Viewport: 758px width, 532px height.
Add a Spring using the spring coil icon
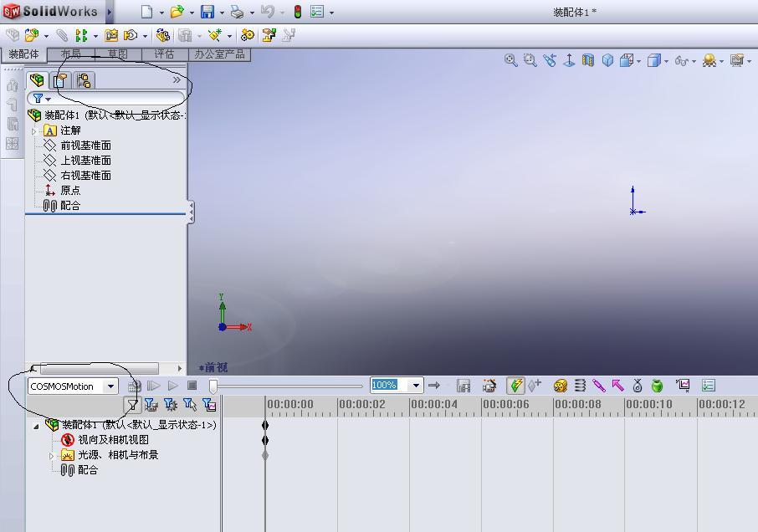[x=579, y=385]
